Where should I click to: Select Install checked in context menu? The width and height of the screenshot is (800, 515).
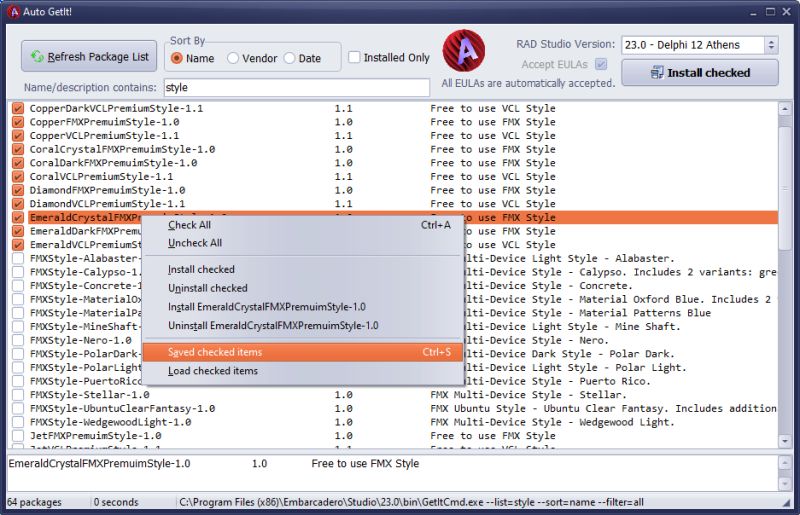303,269
